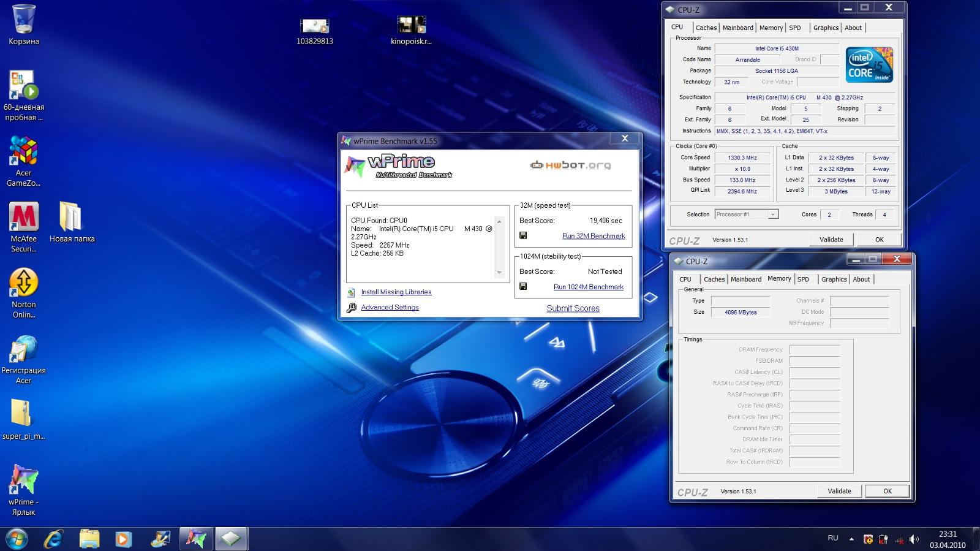The image size is (980, 551).
Task: Select Graphics tab in bottom CPU-Z window
Action: coord(834,279)
